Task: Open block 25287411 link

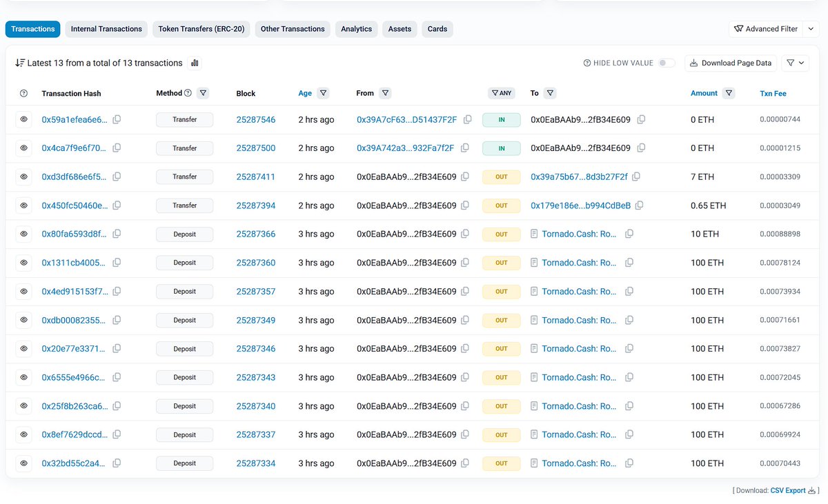Action: (255, 177)
